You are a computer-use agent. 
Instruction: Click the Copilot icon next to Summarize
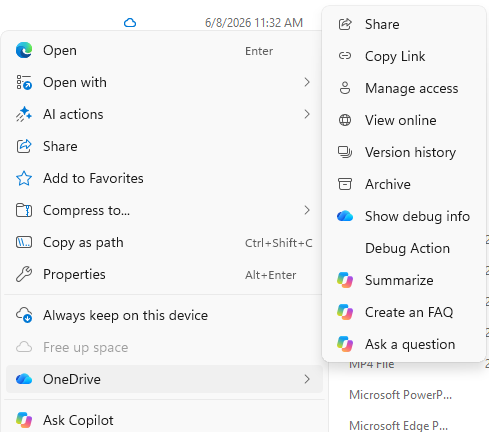point(345,280)
